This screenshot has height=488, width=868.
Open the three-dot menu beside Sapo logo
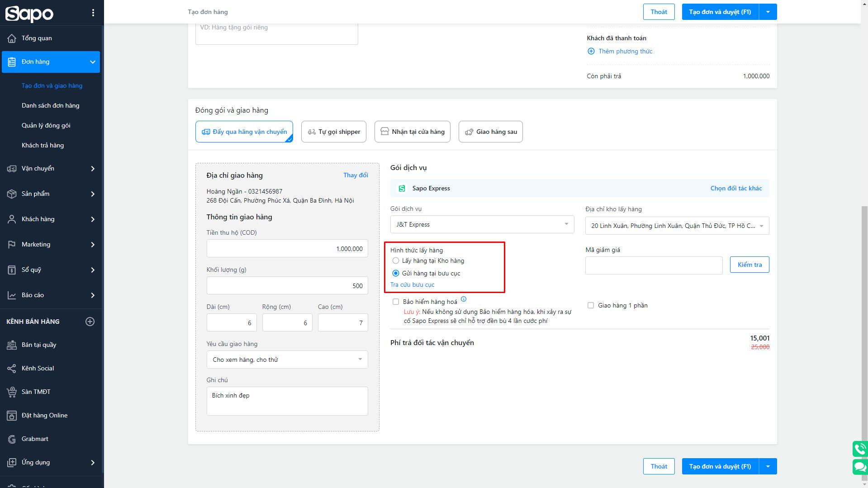93,13
